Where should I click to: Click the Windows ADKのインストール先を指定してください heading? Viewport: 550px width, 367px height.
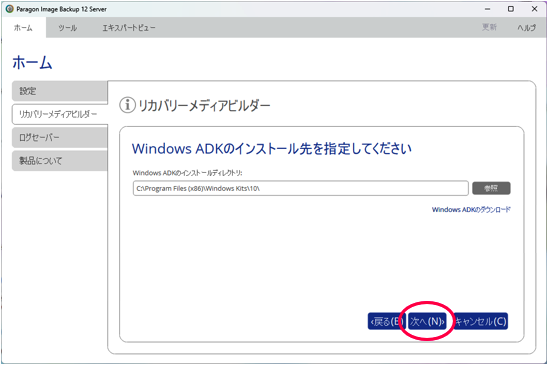271,149
